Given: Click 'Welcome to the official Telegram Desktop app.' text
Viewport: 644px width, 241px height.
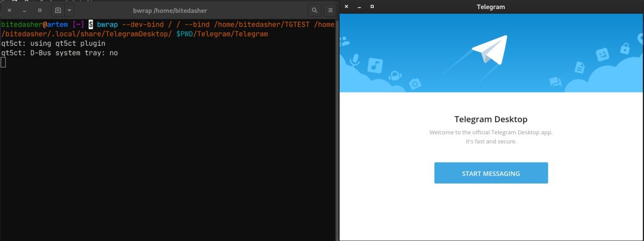Looking at the screenshot, I should click(x=491, y=132).
